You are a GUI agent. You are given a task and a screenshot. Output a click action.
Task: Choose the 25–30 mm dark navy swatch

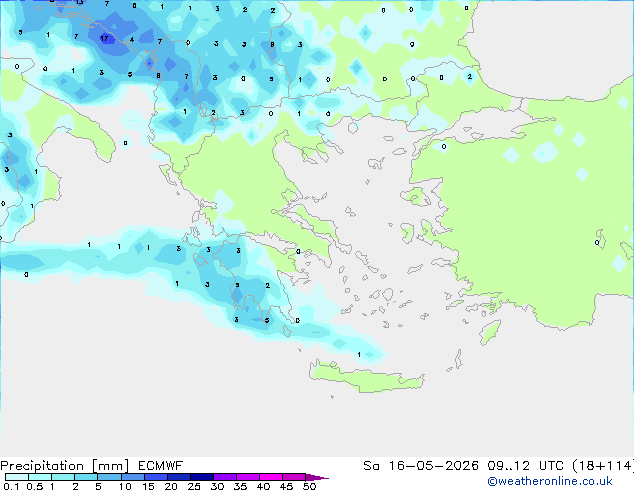click(x=202, y=477)
